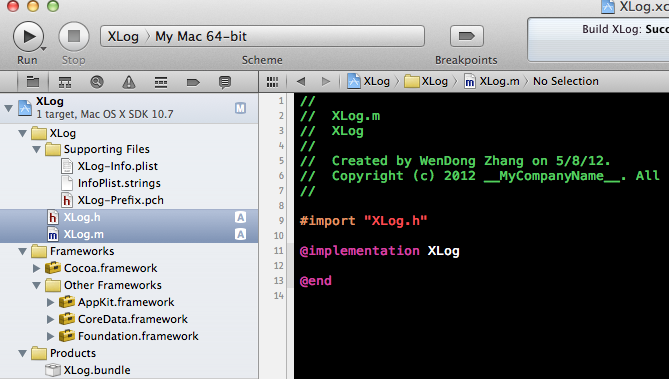669x379 pixels.
Task: Collapse the XLog project root
Action: (x=9, y=108)
